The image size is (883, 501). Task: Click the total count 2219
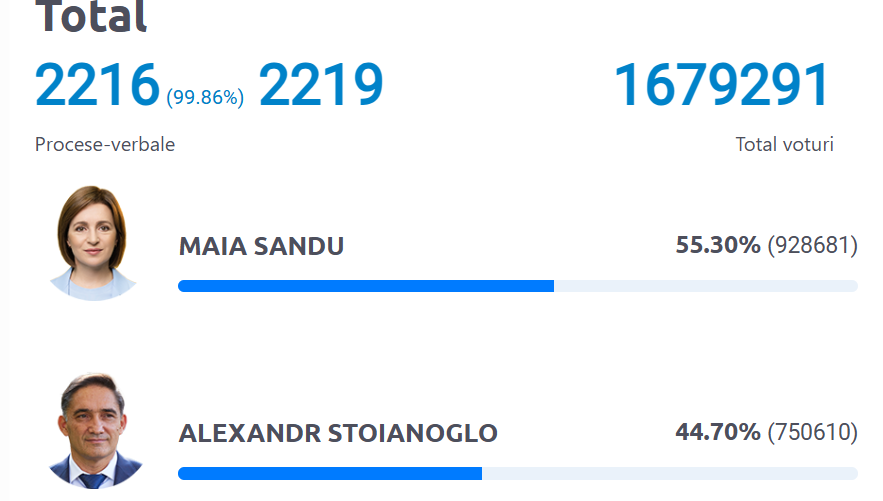[321, 86]
